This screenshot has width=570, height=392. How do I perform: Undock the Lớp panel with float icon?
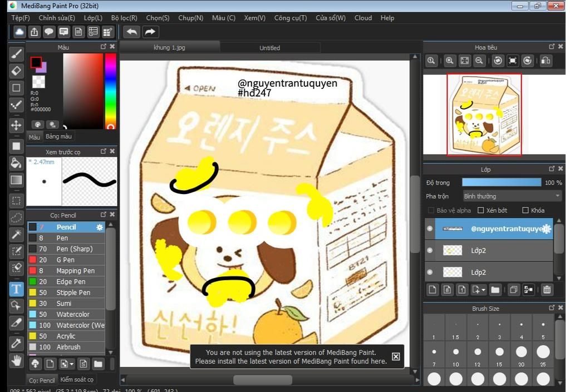[x=552, y=169]
